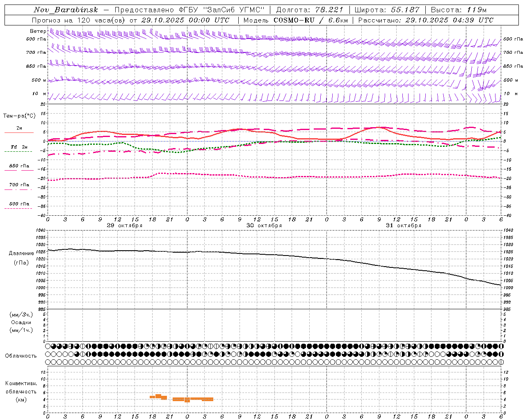Screen dimensions: 525x420
Task: Click the Высота: 119м value
Action: pyautogui.click(x=458, y=10)
